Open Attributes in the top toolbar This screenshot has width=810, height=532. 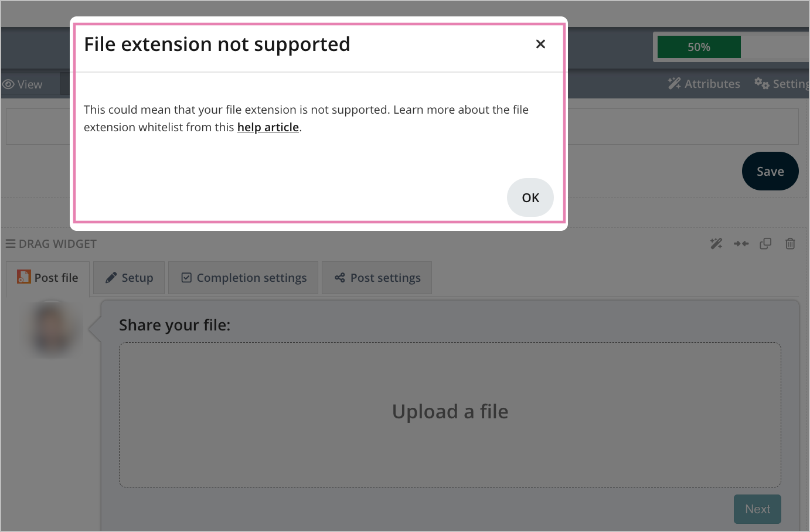point(704,84)
